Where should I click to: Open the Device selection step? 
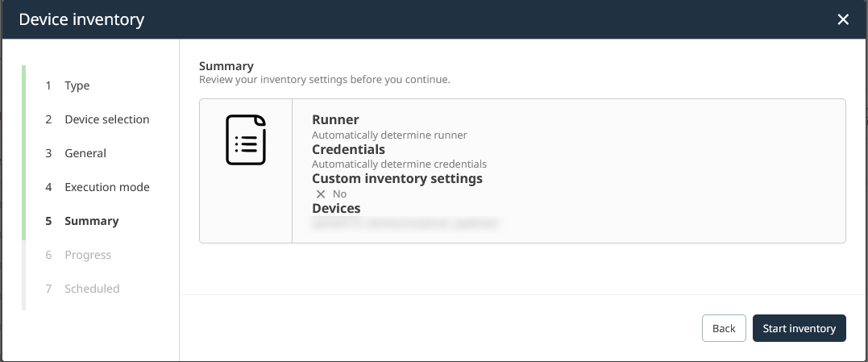(106, 119)
